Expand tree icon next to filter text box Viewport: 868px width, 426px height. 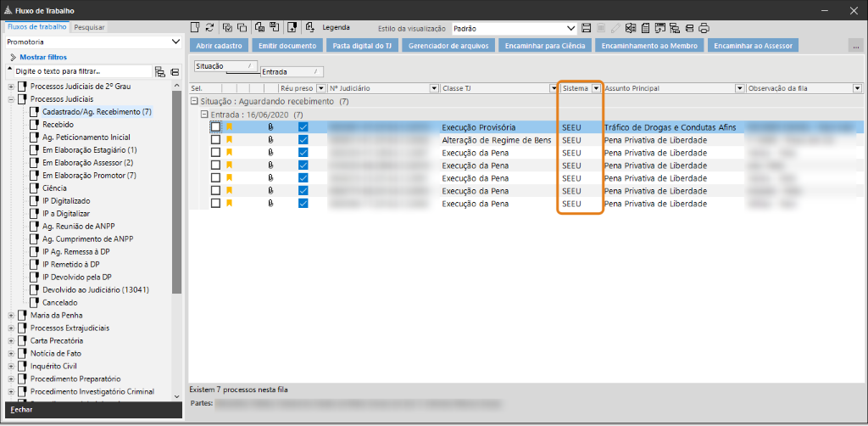click(160, 71)
